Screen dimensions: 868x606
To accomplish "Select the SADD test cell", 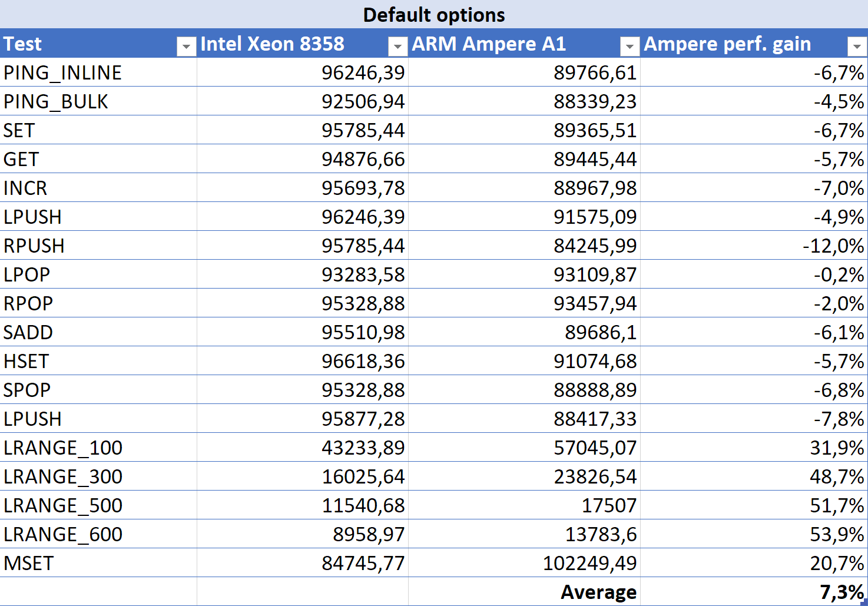I will point(98,332).
